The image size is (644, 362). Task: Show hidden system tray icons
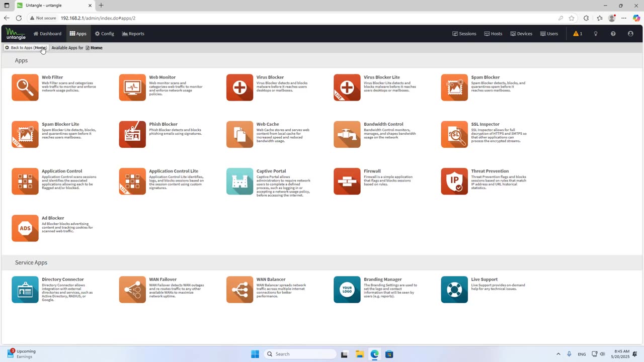558,354
